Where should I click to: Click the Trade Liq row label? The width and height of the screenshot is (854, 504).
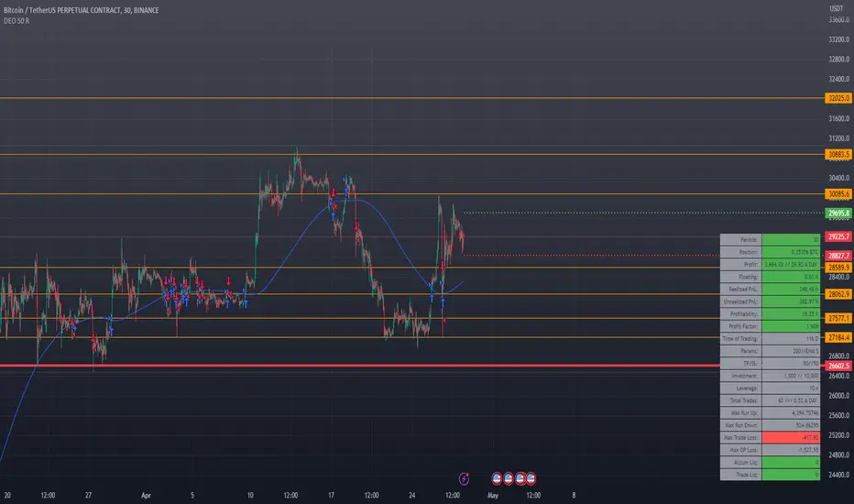740,475
